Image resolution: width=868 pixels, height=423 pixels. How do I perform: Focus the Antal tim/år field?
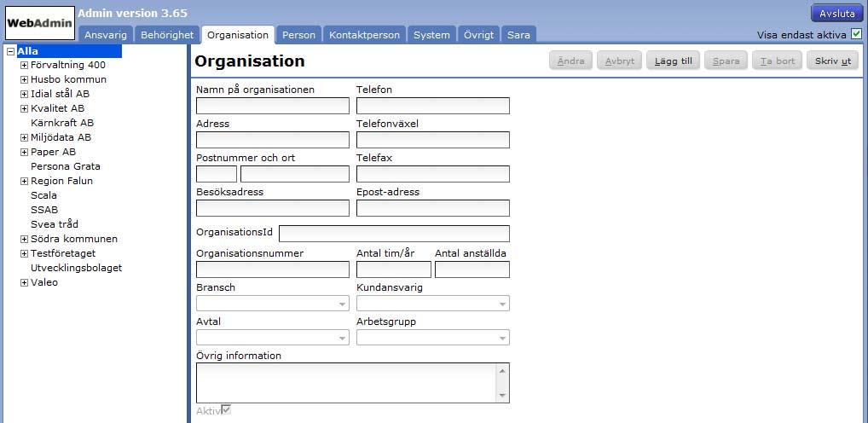pos(394,269)
